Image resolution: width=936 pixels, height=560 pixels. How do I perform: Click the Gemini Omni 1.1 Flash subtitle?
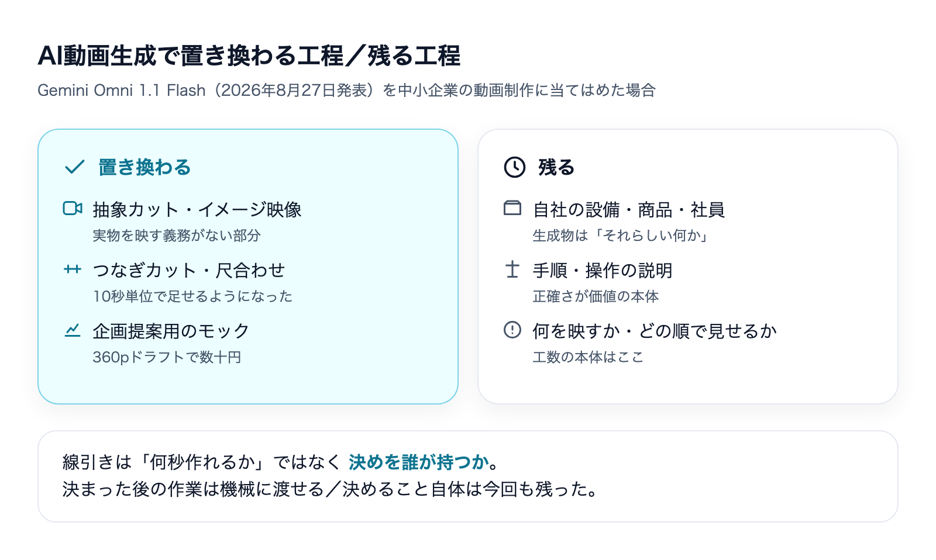[x=346, y=91]
